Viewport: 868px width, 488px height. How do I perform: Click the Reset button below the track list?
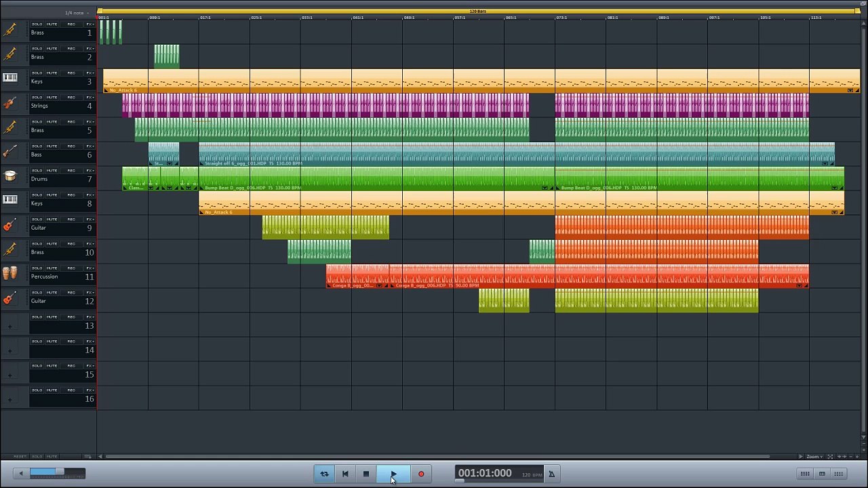pos(20,457)
